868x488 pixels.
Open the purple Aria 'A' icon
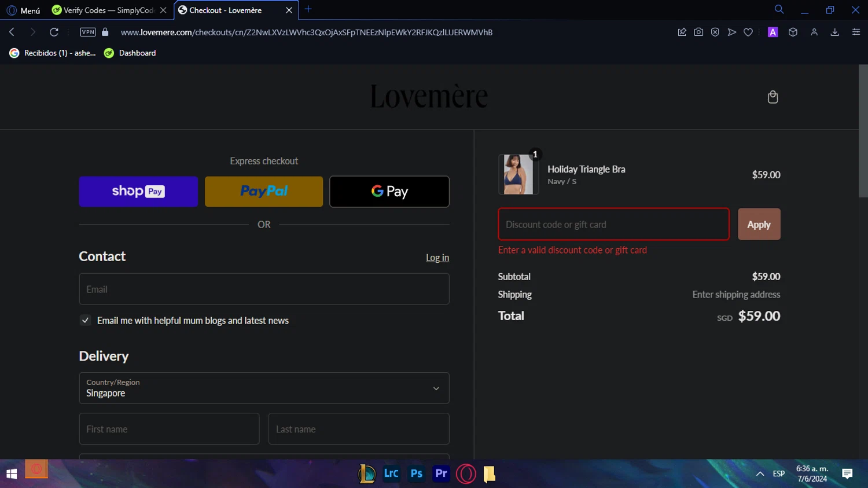coord(773,32)
